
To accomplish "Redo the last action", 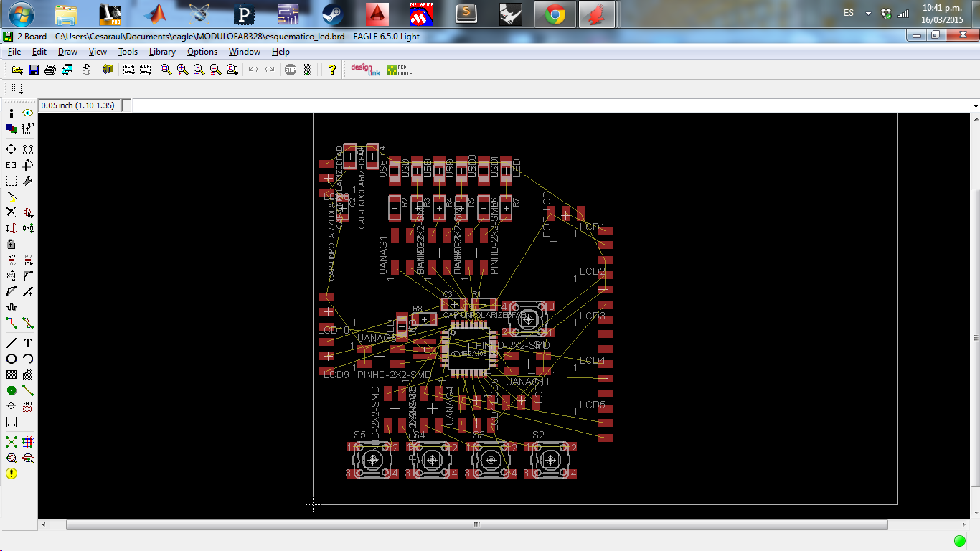I will click(269, 70).
